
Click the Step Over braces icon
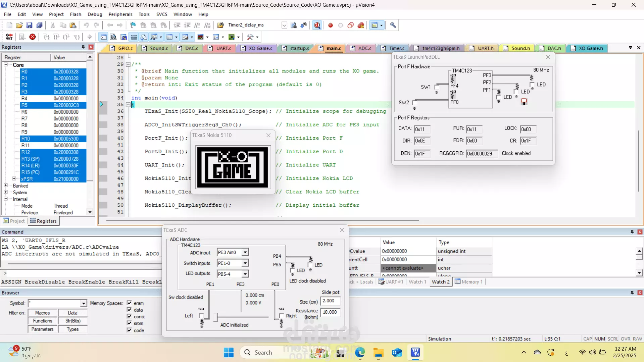coord(57,37)
